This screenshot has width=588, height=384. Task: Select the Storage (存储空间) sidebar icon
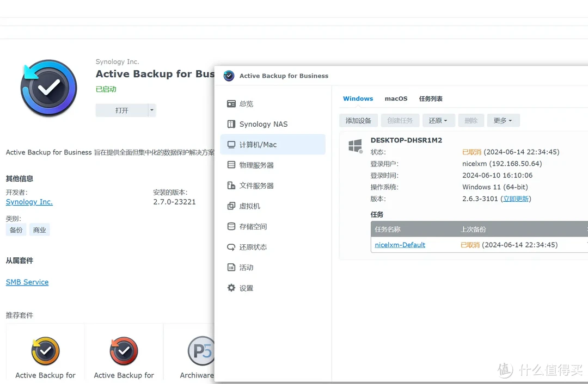point(231,226)
